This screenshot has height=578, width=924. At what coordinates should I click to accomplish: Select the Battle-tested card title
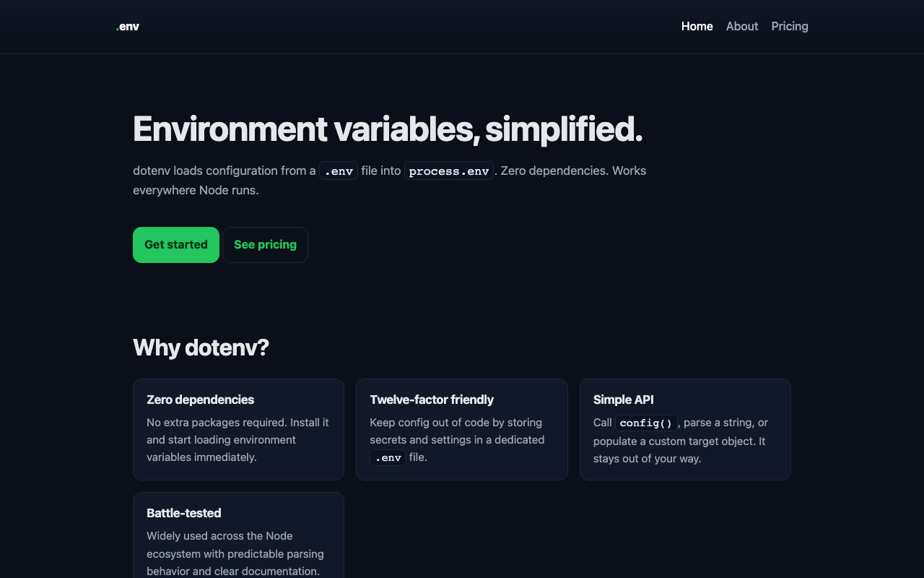pos(183,513)
